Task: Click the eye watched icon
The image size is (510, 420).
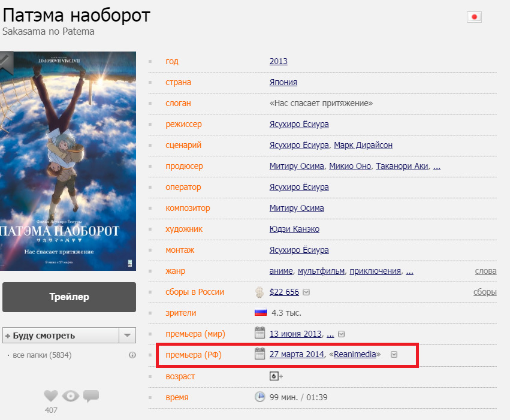Action: point(71,396)
